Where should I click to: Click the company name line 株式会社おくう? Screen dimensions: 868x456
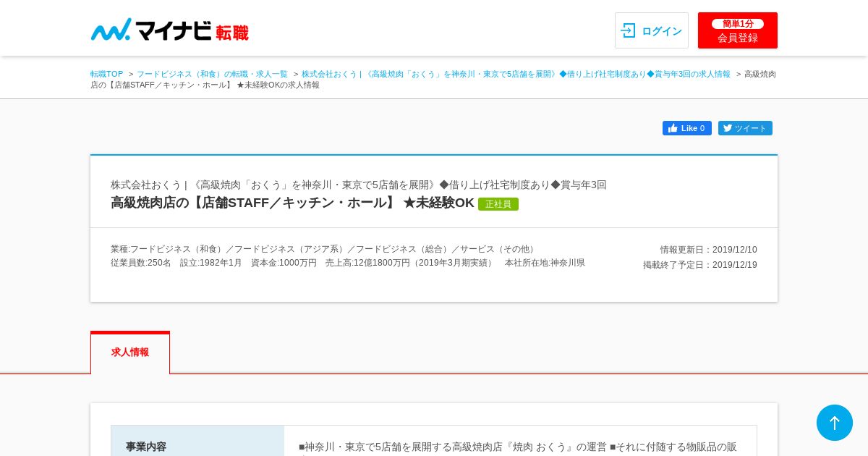359,185
